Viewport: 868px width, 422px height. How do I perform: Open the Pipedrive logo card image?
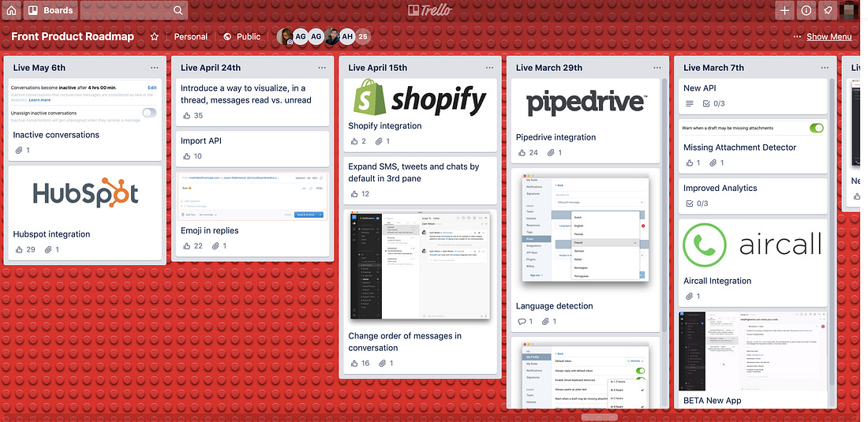tap(586, 103)
